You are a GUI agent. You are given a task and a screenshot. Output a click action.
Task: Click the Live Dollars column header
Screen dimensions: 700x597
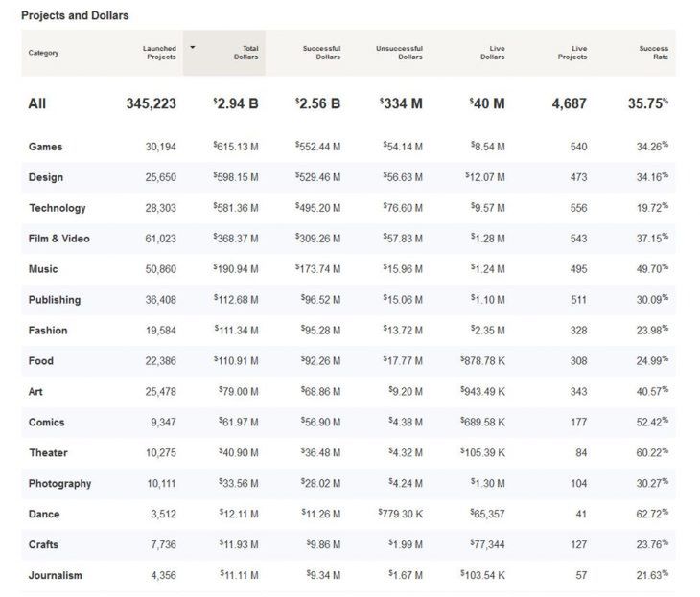(x=493, y=53)
